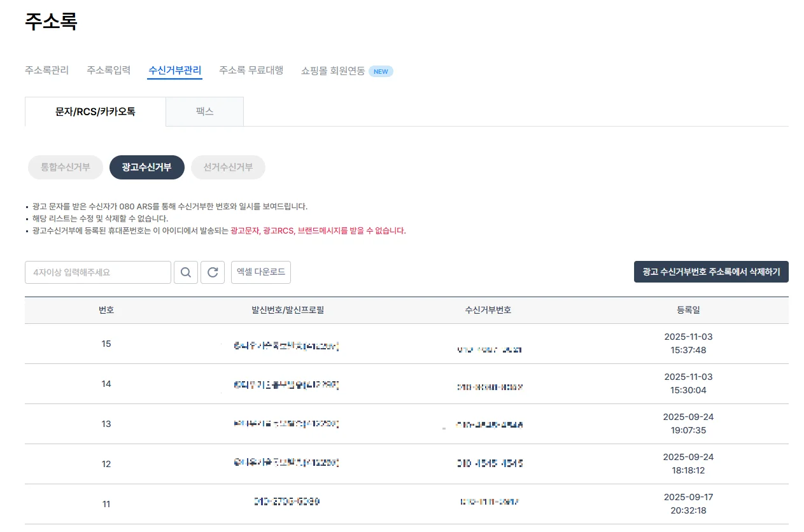Click 광고 수신거부번호 주소록에서 삭제하기 button
Screen dimensions: 804x532
click(x=711, y=272)
